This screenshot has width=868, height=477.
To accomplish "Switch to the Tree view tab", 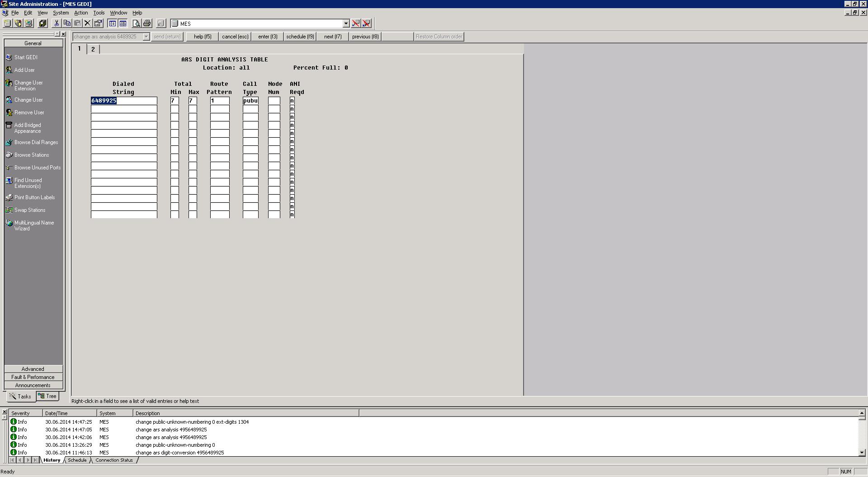I will click(47, 396).
